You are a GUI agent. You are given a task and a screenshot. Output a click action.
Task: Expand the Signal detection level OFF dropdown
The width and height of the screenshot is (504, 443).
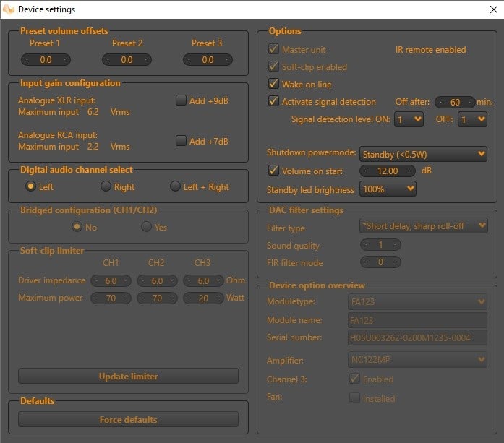(x=472, y=119)
